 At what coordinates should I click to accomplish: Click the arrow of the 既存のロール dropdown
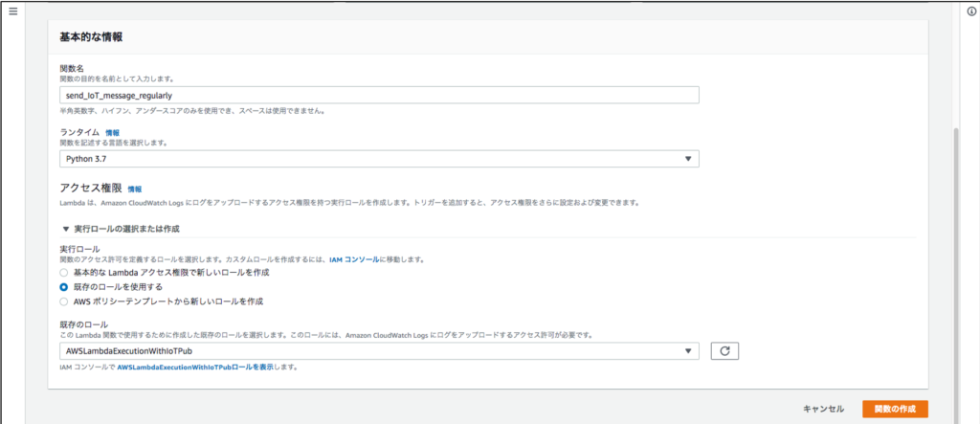[687, 351]
